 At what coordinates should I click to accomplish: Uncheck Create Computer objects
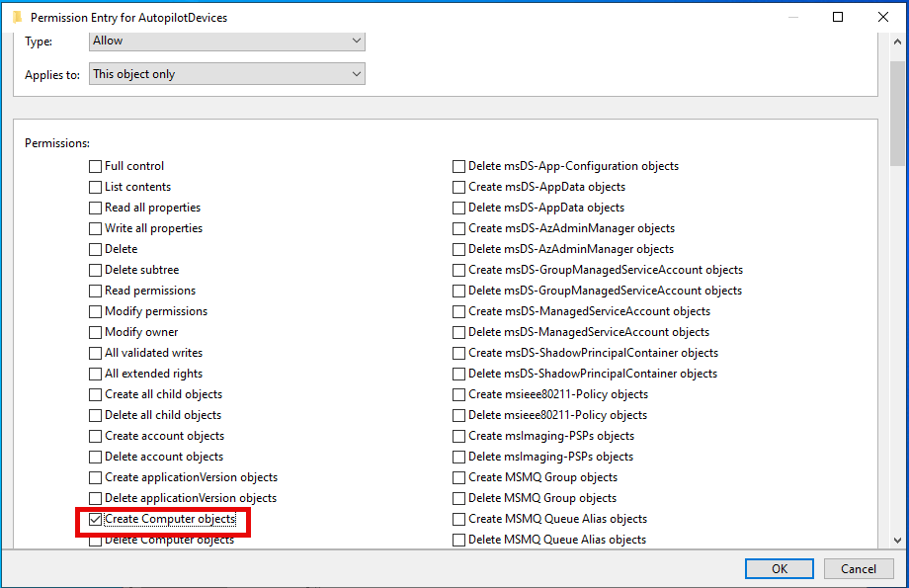93,519
